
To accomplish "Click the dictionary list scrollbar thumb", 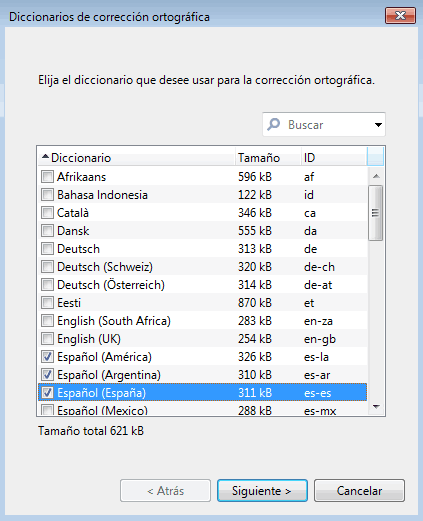I will click(376, 213).
